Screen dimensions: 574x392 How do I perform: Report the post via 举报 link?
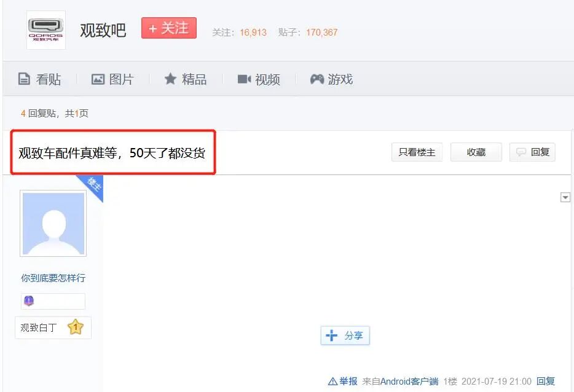tap(343, 382)
